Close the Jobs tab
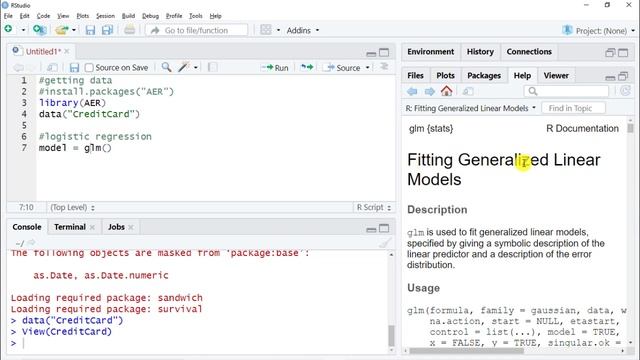 [131, 227]
